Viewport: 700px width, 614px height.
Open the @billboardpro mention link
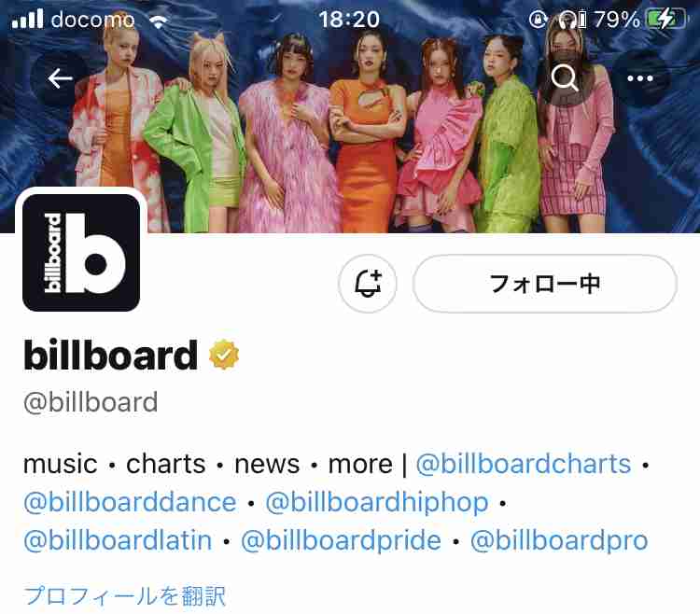(559, 541)
